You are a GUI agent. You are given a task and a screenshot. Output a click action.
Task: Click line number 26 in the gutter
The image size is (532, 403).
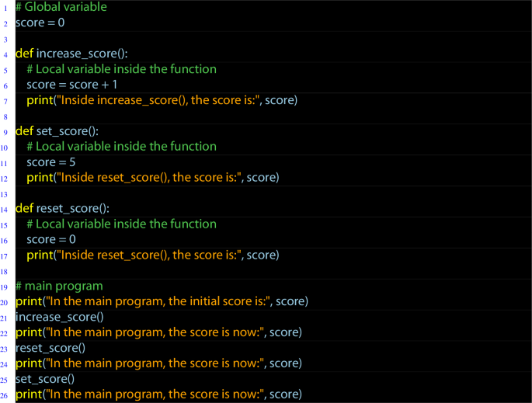(x=5, y=395)
